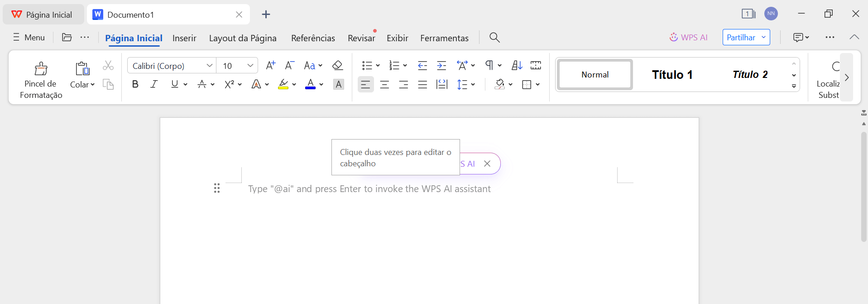The height and width of the screenshot is (304, 868).
Task: Click the font color A with blue bar
Action: (311, 84)
